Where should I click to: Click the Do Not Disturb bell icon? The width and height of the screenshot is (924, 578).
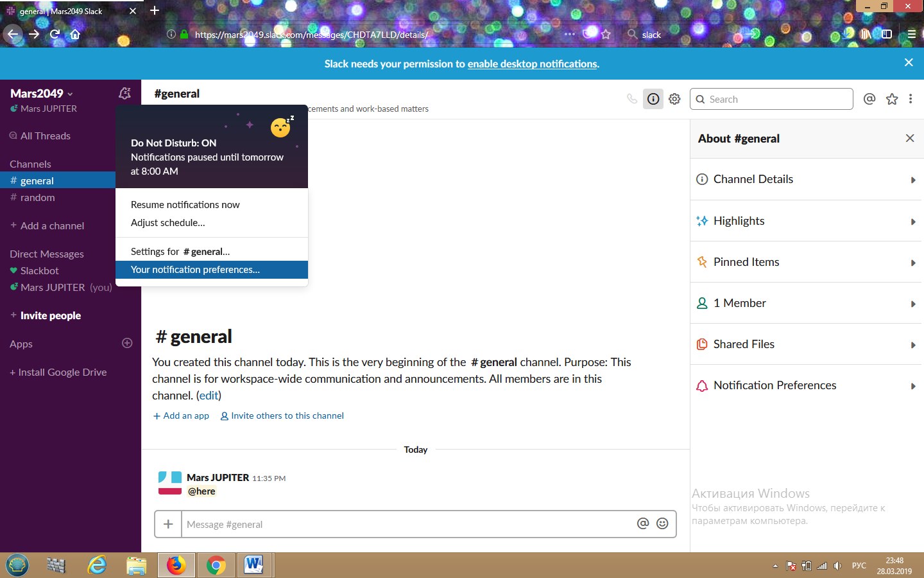[124, 93]
